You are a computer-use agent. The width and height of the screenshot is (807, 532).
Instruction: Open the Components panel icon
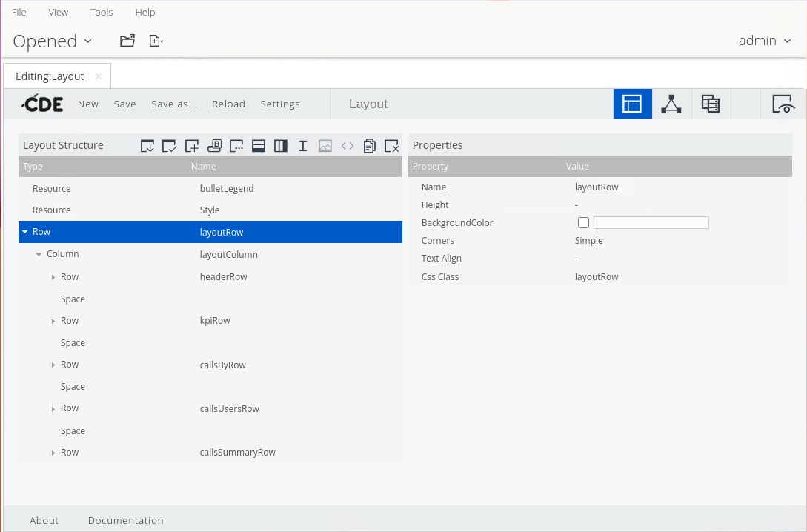(x=671, y=104)
